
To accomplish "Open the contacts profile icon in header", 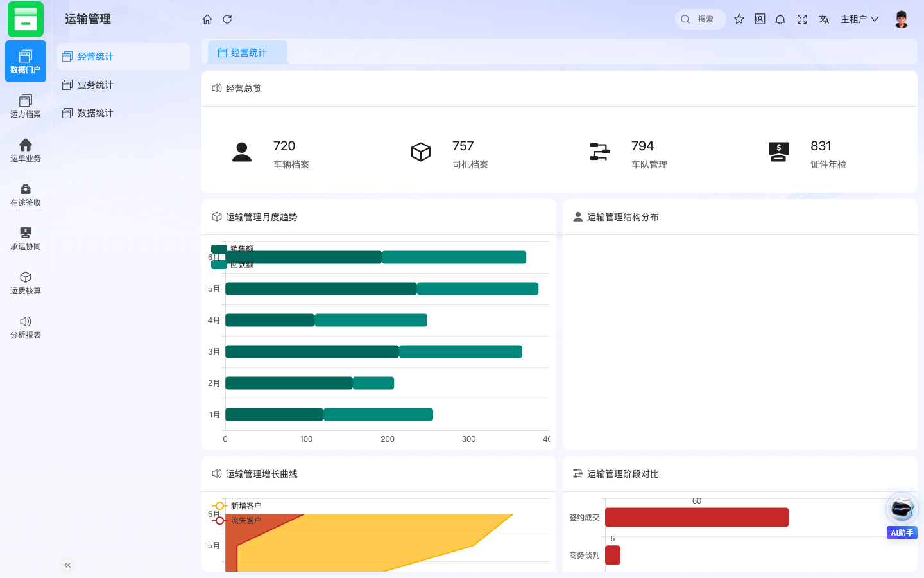I will pyautogui.click(x=760, y=19).
